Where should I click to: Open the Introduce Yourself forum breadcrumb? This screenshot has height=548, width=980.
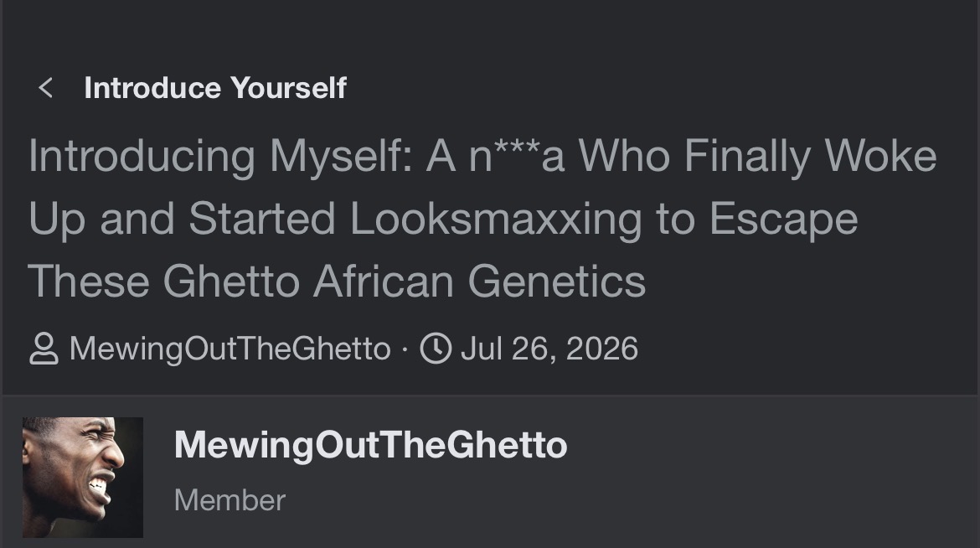(x=215, y=88)
